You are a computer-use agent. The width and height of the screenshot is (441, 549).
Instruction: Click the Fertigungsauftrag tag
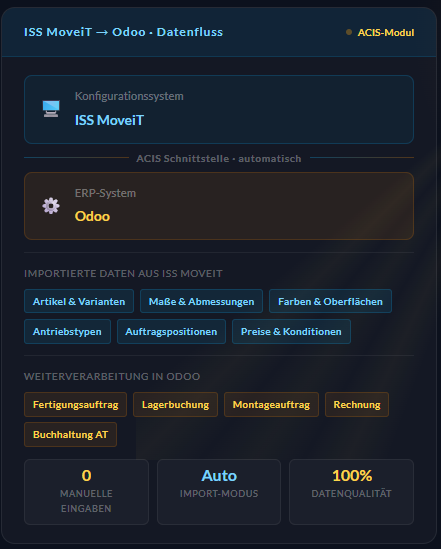pos(76,404)
